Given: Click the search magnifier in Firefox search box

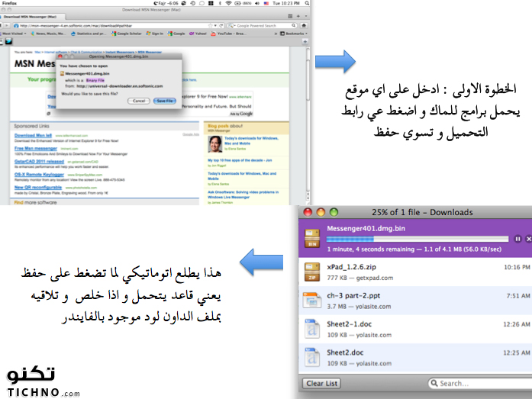Looking at the screenshot, I should [x=294, y=25].
